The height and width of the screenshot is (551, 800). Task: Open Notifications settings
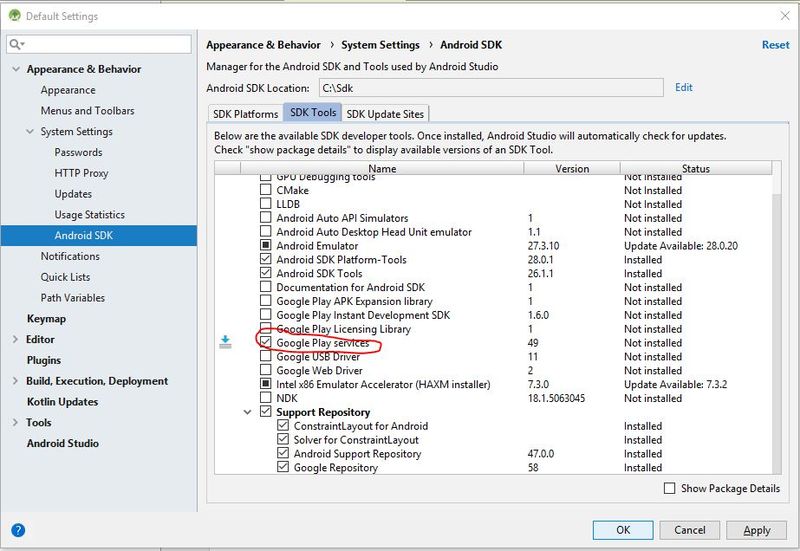[70, 256]
